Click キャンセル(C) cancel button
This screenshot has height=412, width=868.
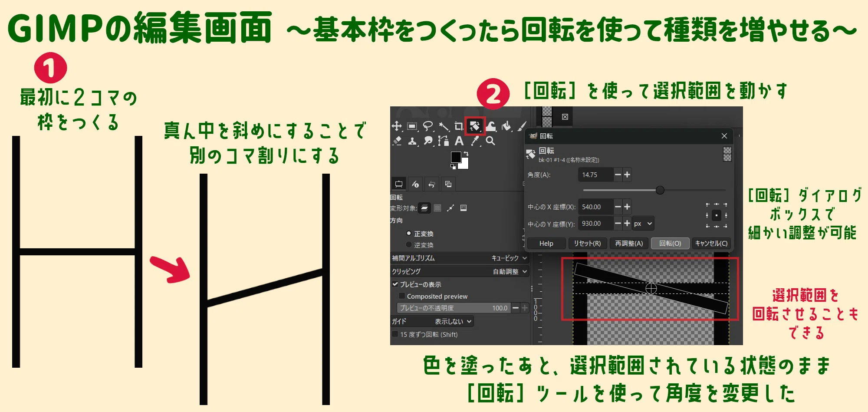(x=711, y=244)
